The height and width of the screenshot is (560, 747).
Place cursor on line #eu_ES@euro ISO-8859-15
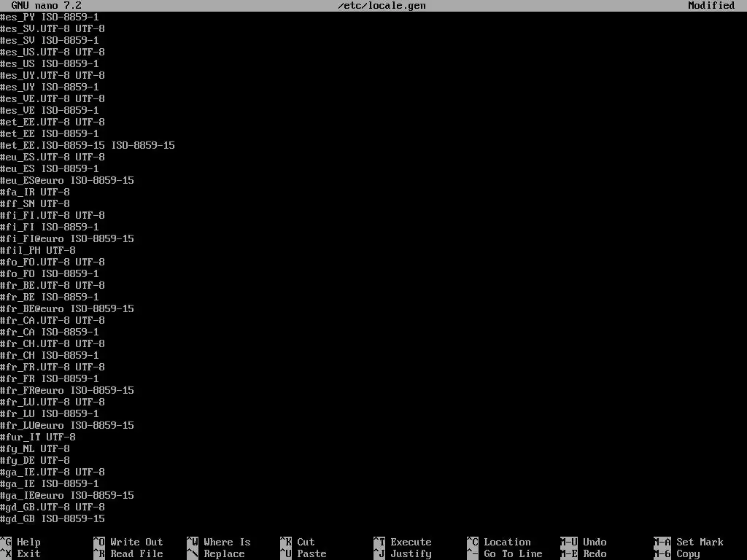pos(67,181)
